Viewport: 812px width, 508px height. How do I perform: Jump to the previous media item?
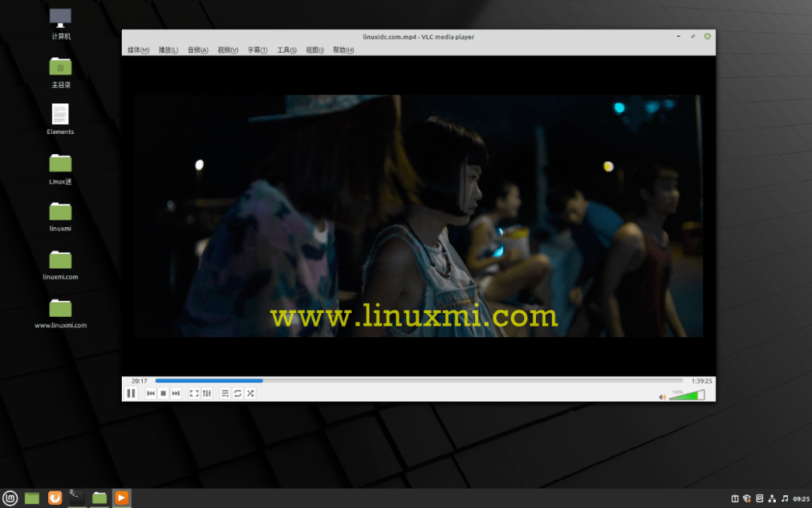[150, 393]
